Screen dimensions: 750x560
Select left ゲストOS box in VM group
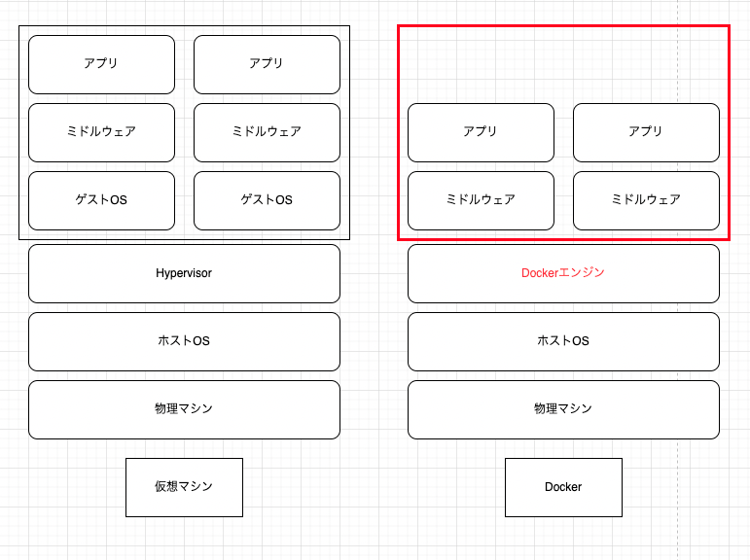point(101,200)
